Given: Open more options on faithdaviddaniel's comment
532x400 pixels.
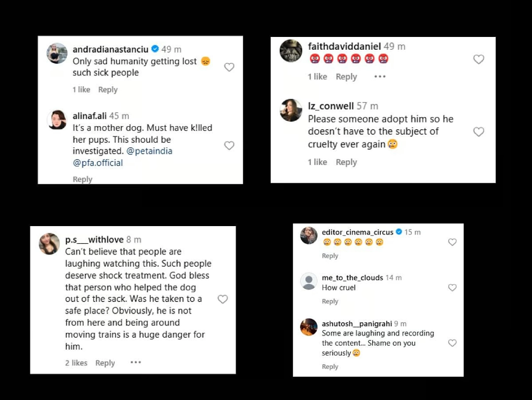Looking at the screenshot, I should 380,76.
